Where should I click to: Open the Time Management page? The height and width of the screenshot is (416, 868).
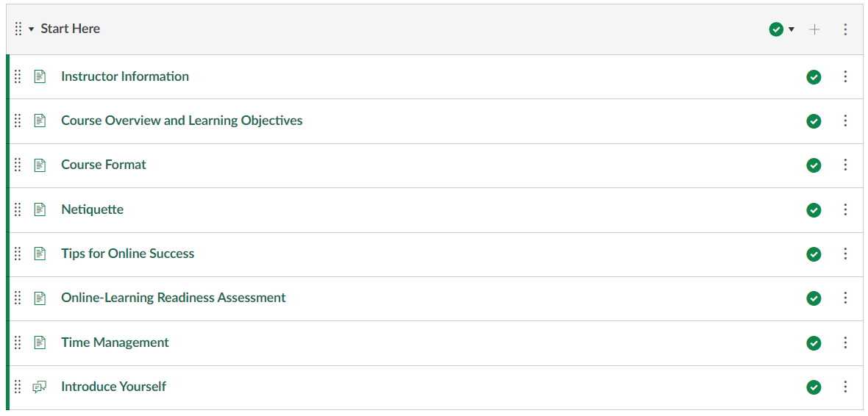(115, 343)
